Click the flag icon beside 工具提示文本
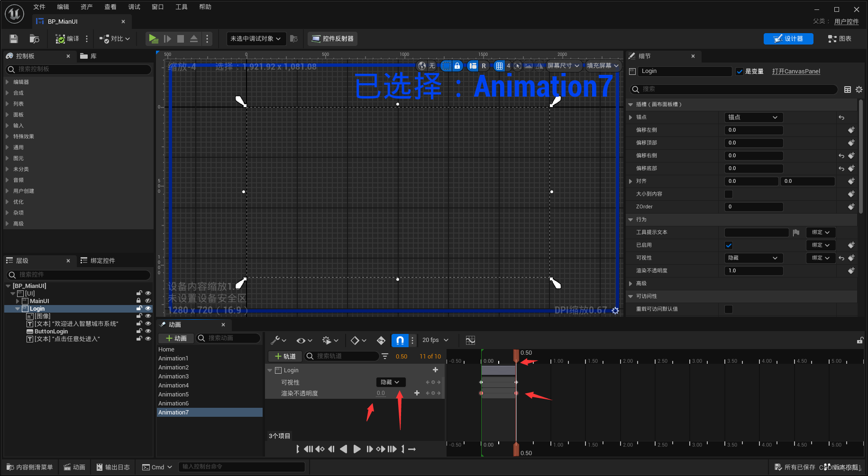Viewport: 868px width, 476px height. (x=796, y=233)
